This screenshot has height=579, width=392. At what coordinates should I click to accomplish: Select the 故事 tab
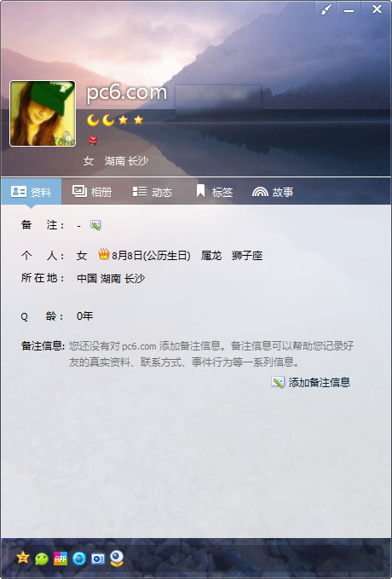click(x=273, y=191)
